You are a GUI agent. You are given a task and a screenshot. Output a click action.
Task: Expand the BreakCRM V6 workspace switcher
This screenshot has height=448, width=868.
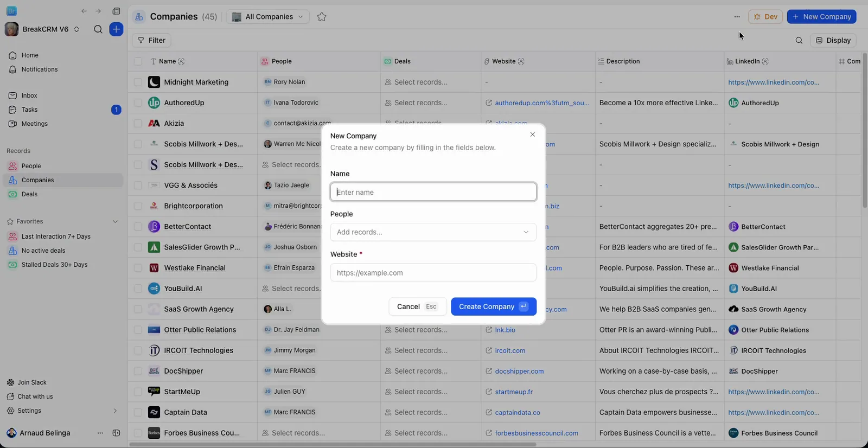[x=76, y=29]
